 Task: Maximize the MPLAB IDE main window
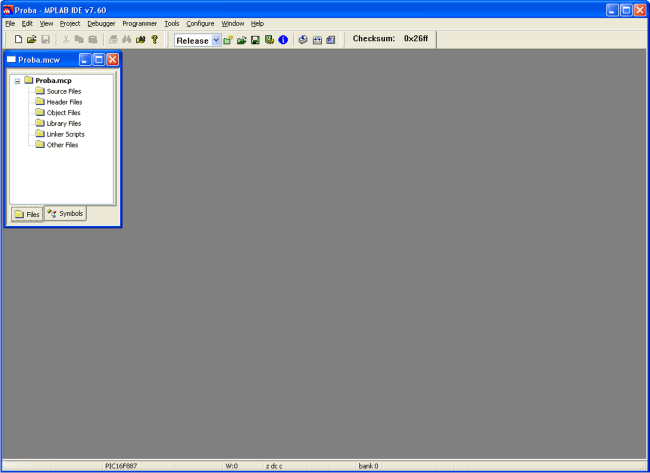click(626, 10)
